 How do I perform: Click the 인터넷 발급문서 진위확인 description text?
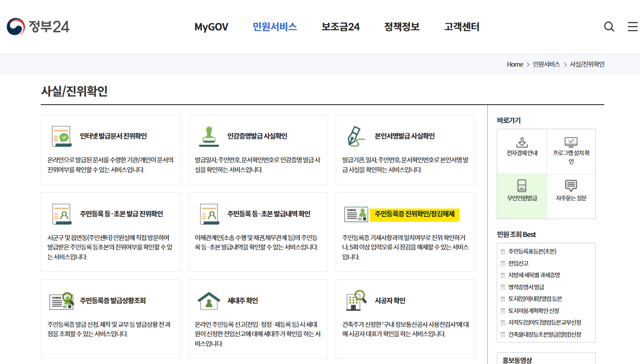coord(110,165)
